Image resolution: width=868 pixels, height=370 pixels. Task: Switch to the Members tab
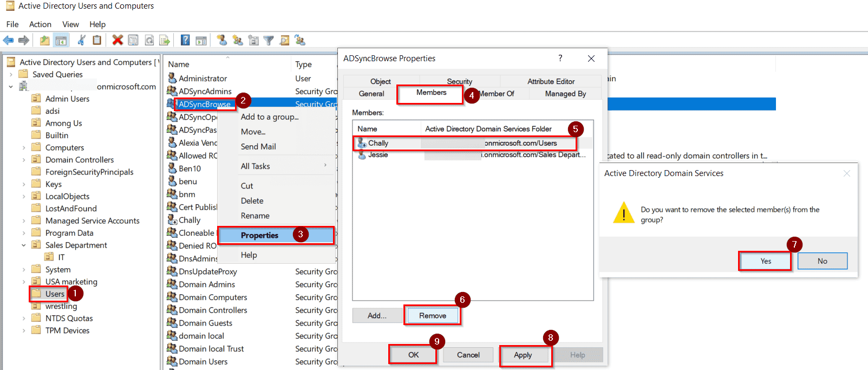click(431, 93)
